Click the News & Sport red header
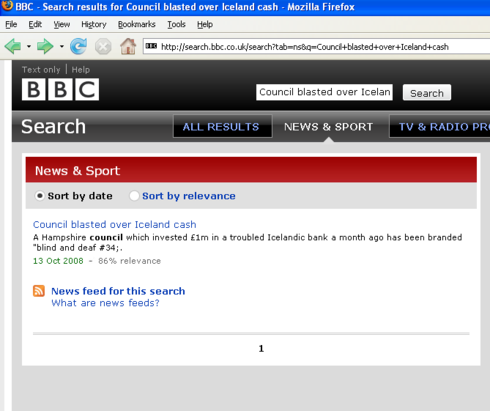The height and width of the screenshot is (411, 490). (x=251, y=170)
